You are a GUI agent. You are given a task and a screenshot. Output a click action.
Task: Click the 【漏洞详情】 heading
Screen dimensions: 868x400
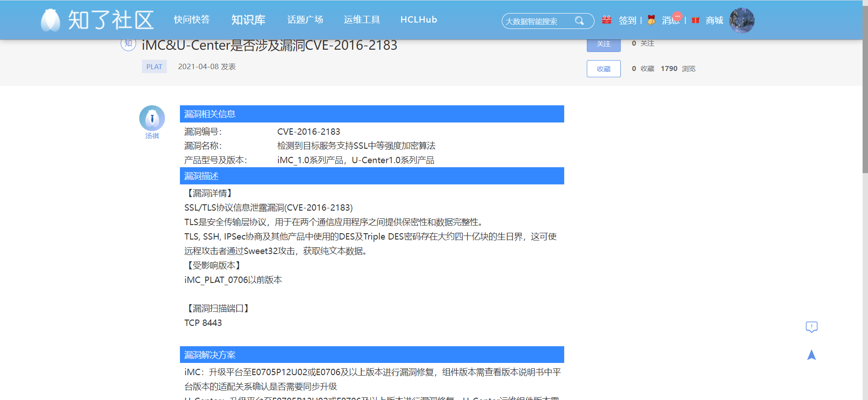tap(210, 193)
